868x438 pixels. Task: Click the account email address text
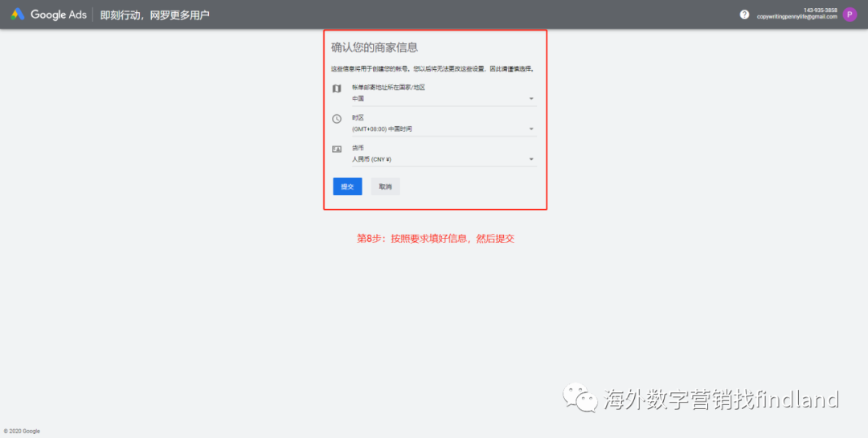tap(797, 17)
